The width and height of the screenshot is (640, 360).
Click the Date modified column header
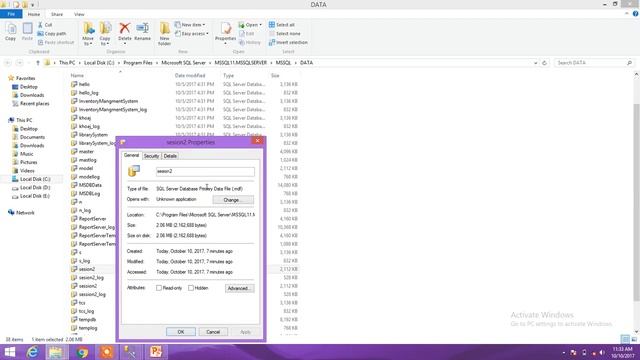pos(190,76)
